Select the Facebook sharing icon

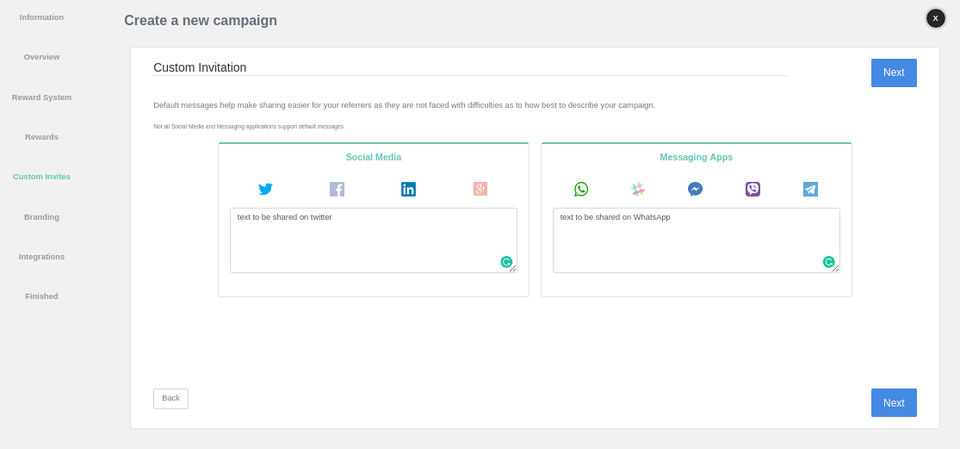click(337, 189)
